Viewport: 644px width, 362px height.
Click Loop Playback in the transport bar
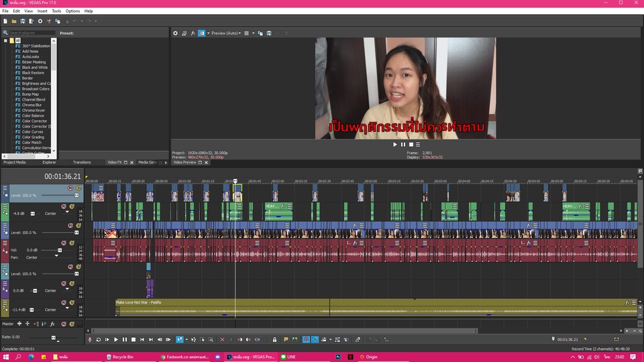(x=99, y=339)
